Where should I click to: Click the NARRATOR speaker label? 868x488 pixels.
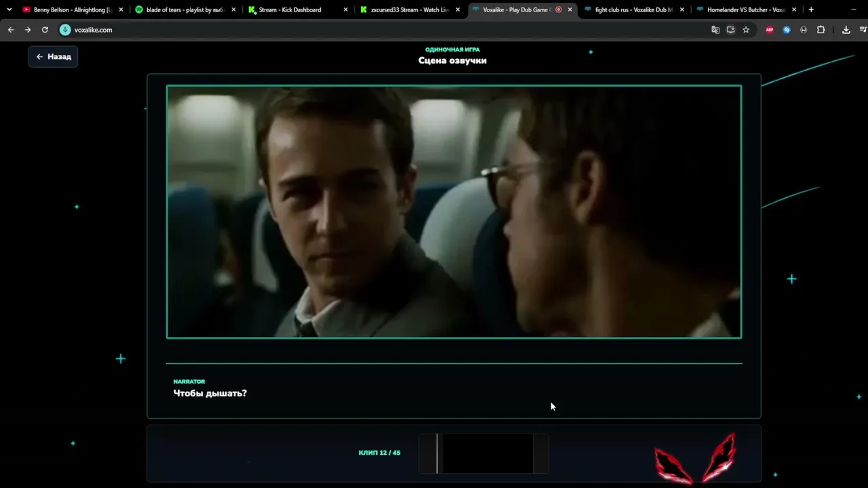189,382
